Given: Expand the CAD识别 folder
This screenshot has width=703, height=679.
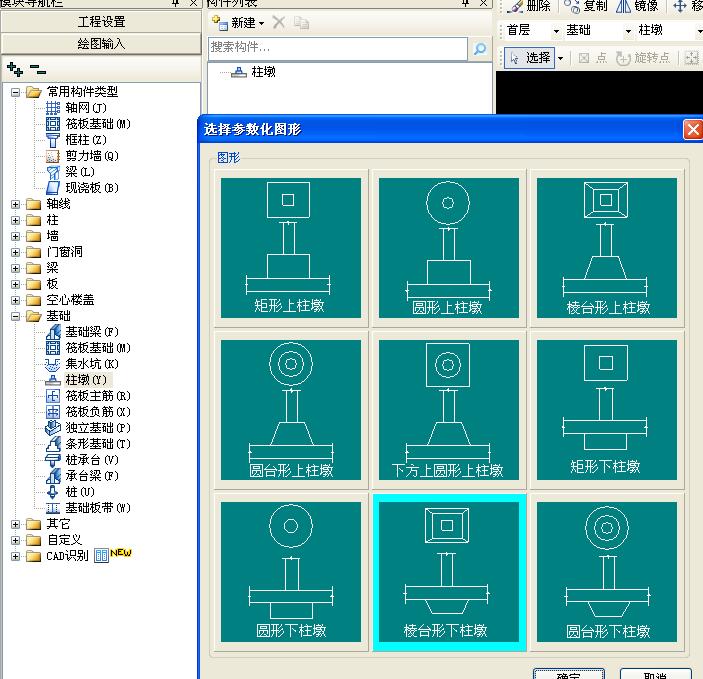Looking at the screenshot, I should [x=15, y=556].
